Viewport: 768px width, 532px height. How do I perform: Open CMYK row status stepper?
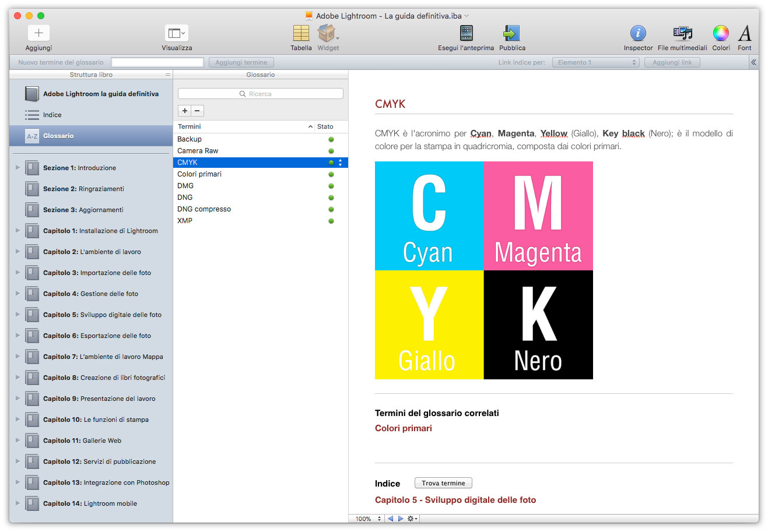341,163
